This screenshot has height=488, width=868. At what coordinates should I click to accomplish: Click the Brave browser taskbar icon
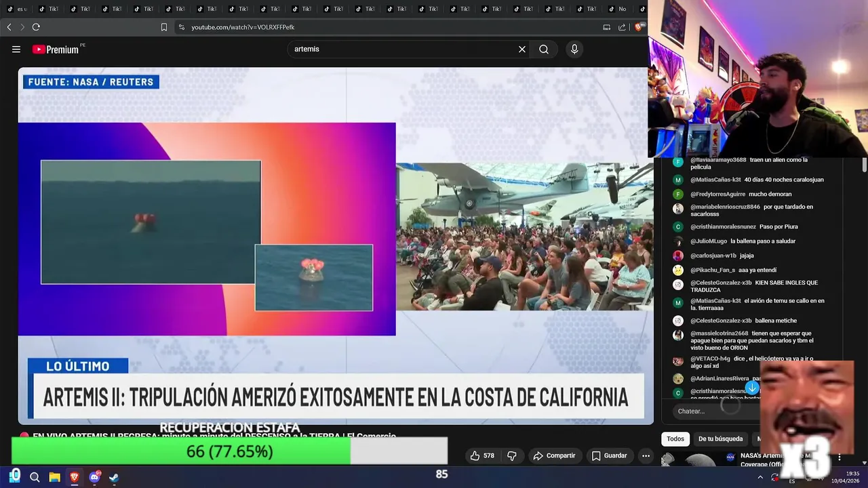(x=75, y=477)
